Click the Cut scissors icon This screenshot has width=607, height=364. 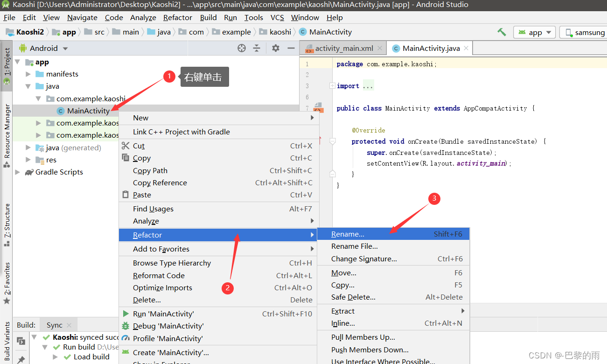(126, 146)
